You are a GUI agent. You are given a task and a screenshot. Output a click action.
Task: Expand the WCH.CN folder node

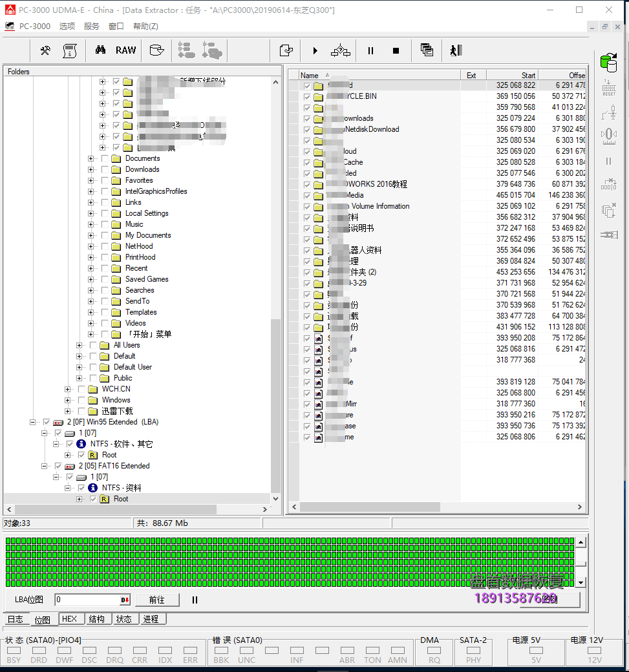coord(67,389)
